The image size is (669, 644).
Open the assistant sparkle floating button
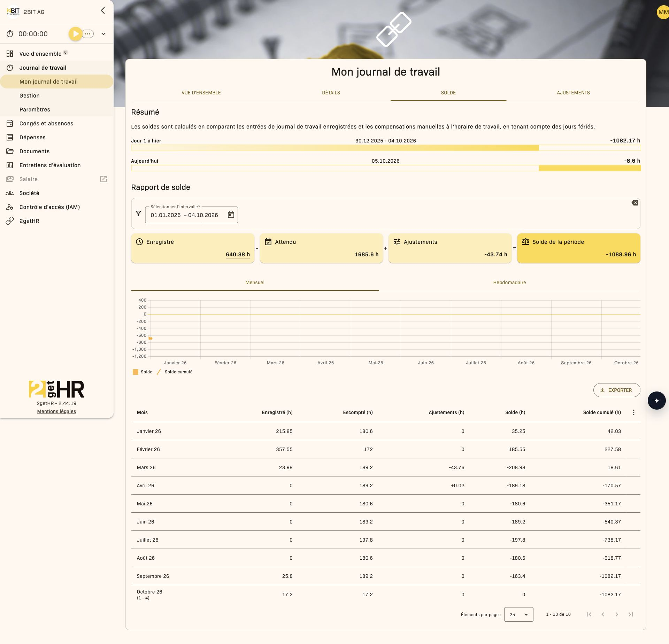click(656, 401)
